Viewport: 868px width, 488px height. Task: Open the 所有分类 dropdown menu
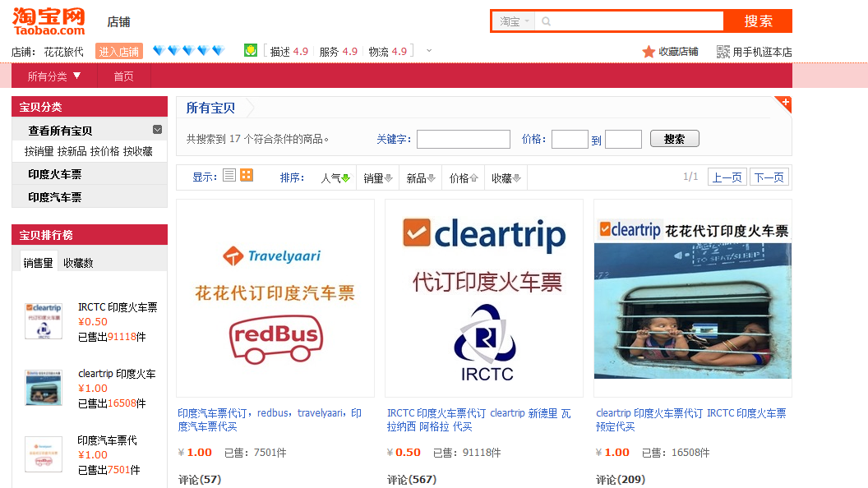[x=54, y=76]
